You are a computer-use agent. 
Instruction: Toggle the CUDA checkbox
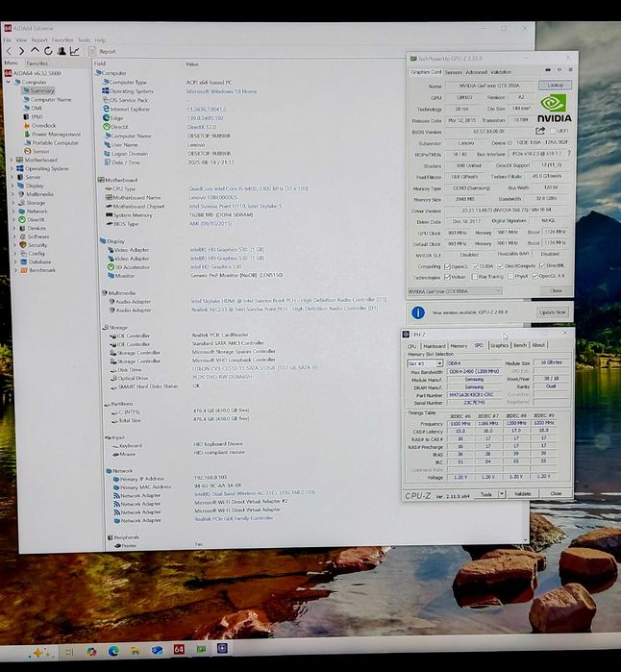click(475, 266)
